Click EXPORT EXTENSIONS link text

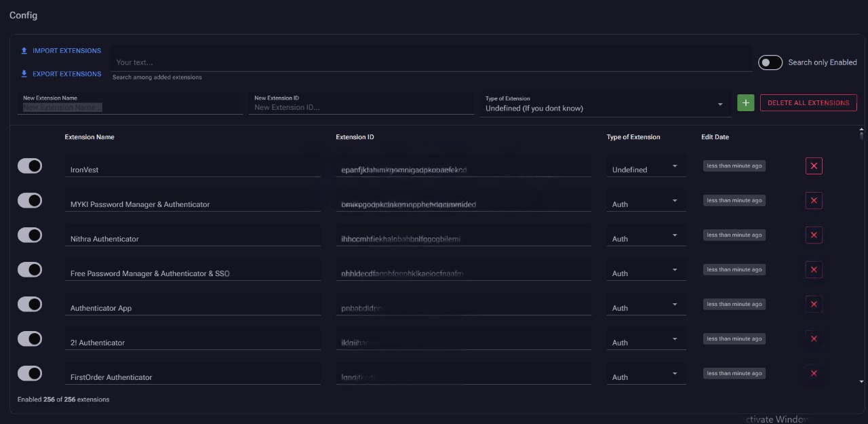click(66, 74)
